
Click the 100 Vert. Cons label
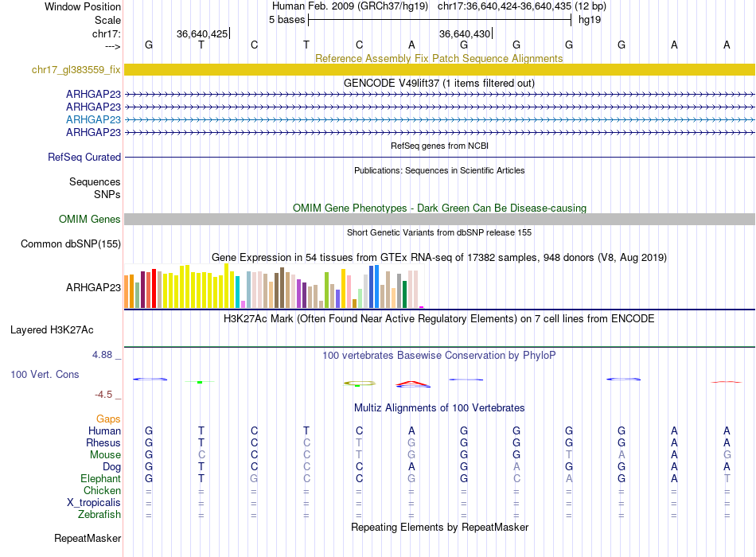[x=45, y=374]
